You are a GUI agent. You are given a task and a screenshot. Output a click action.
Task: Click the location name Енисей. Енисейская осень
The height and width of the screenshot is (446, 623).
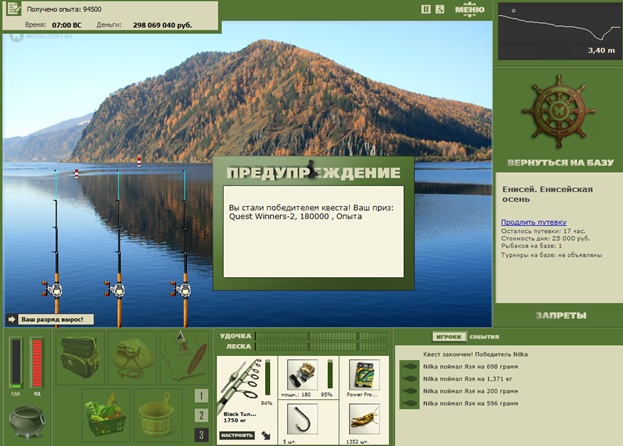click(548, 194)
